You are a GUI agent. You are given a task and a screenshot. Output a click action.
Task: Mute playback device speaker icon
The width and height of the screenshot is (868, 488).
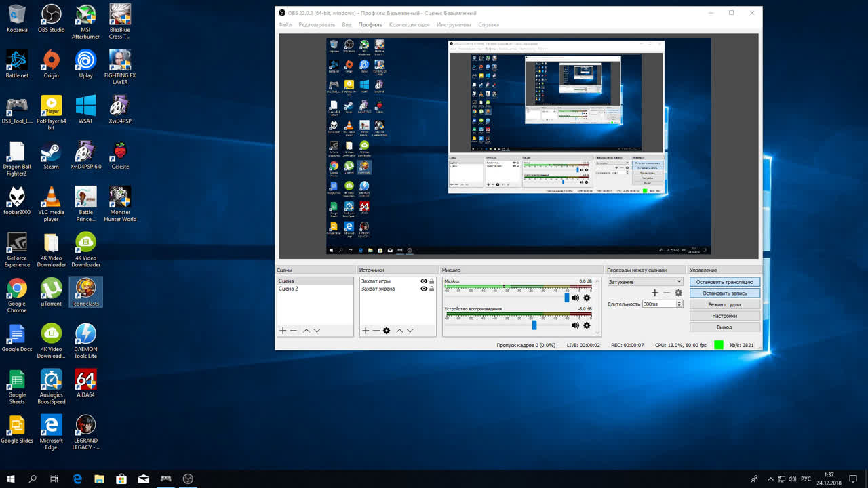point(575,325)
